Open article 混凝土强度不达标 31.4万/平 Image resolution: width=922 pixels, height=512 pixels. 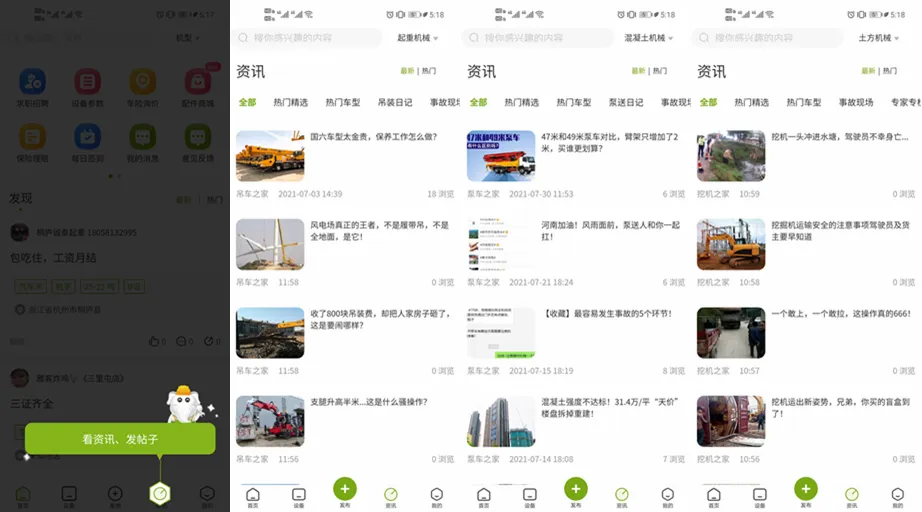tap(610, 408)
